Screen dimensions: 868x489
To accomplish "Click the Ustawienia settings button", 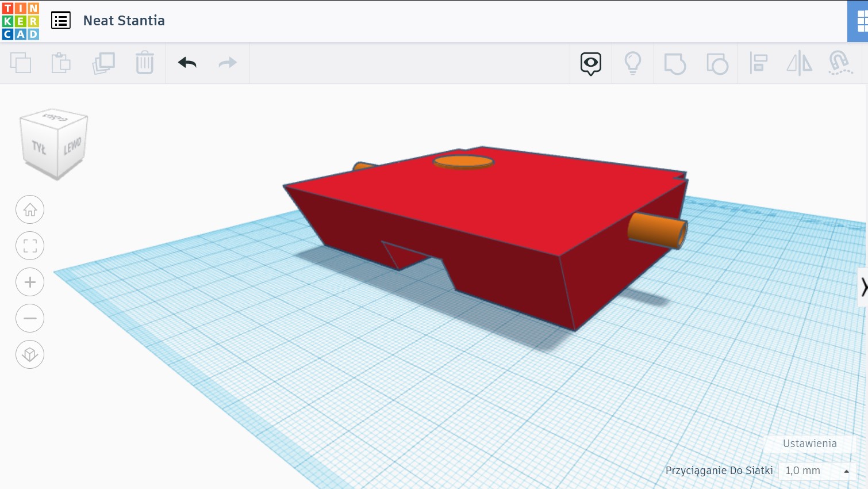I will point(809,444).
